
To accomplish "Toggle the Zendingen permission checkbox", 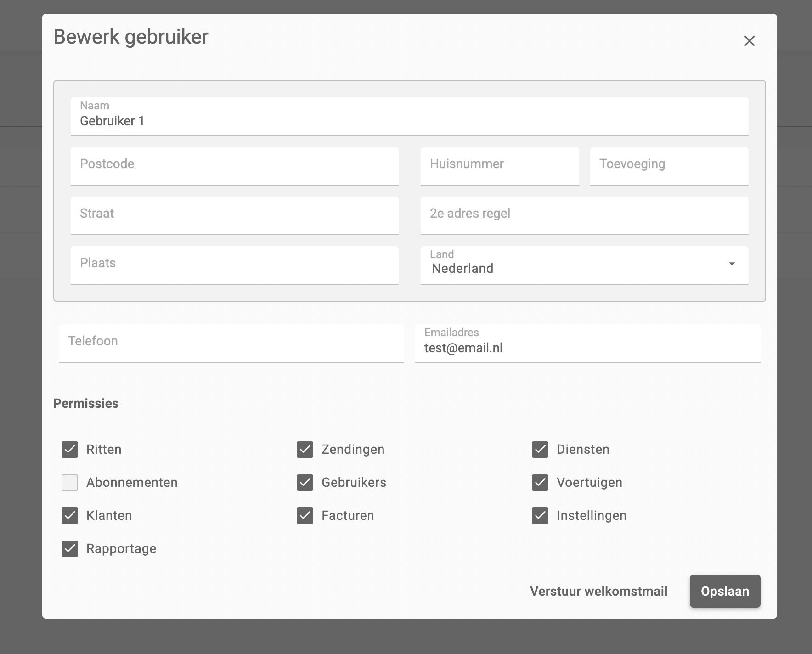I will [305, 450].
